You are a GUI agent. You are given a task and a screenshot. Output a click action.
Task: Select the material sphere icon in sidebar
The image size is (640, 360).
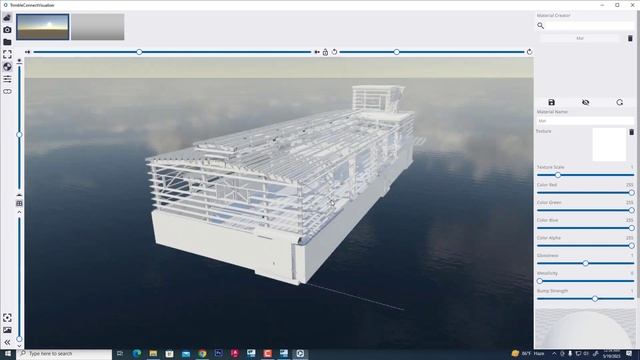[x=7, y=67]
